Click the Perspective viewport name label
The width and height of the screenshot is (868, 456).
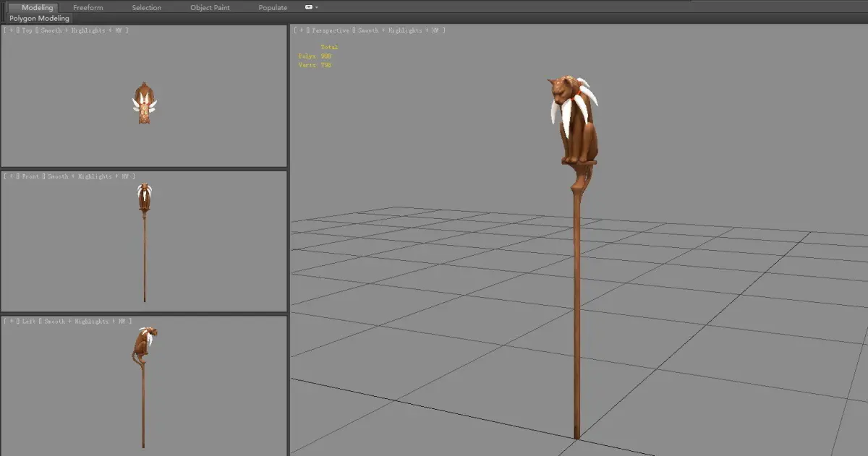(331, 30)
